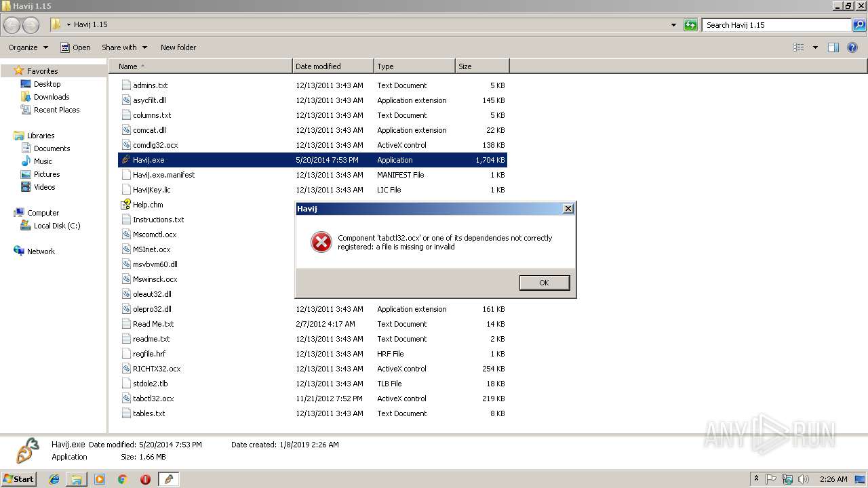Screen dimensions: 868x488
Task: Open the Share with menu
Action: [x=124, y=47]
